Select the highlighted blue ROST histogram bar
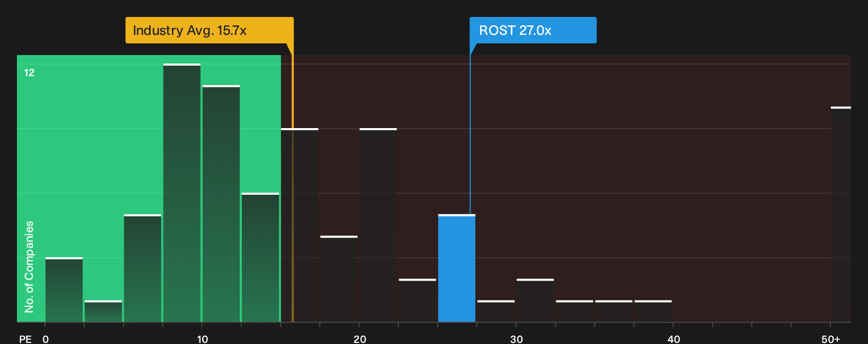868x344 pixels. pyautogui.click(x=457, y=268)
